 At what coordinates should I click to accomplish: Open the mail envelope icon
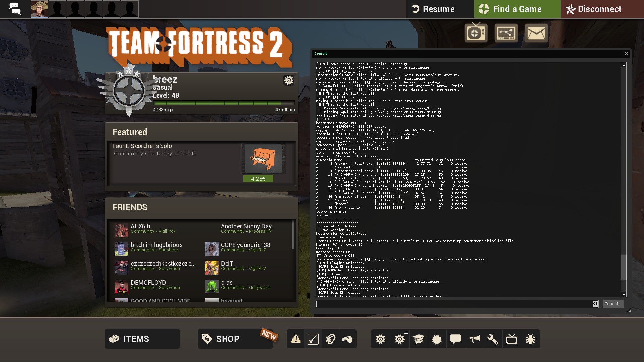[536, 33]
